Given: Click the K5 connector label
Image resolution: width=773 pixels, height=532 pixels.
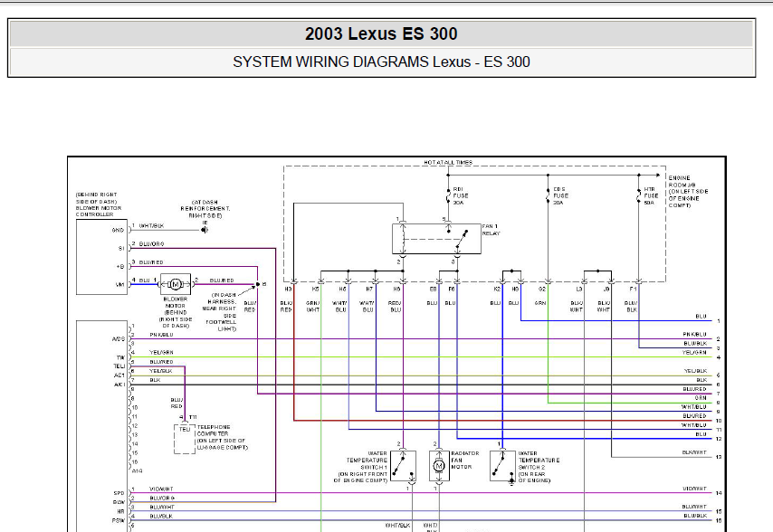Looking at the screenshot, I should (316, 290).
